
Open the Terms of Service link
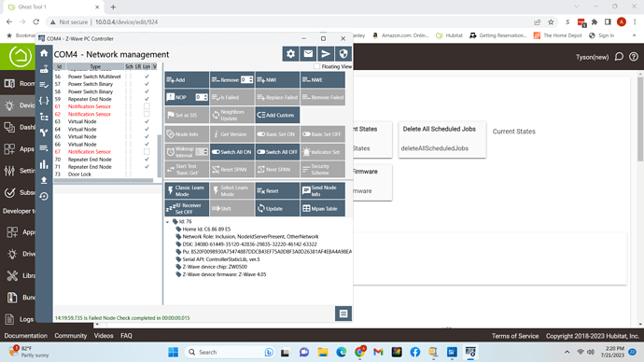(515, 336)
